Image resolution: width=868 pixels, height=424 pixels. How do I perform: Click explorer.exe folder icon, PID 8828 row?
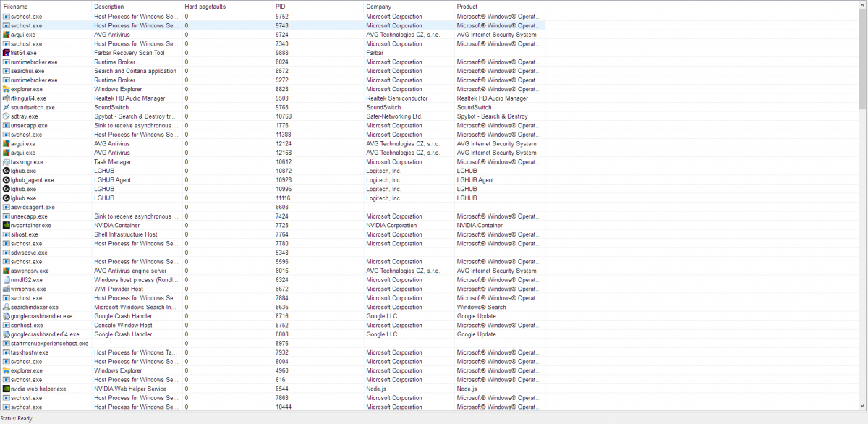pyautogui.click(x=7, y=89)
